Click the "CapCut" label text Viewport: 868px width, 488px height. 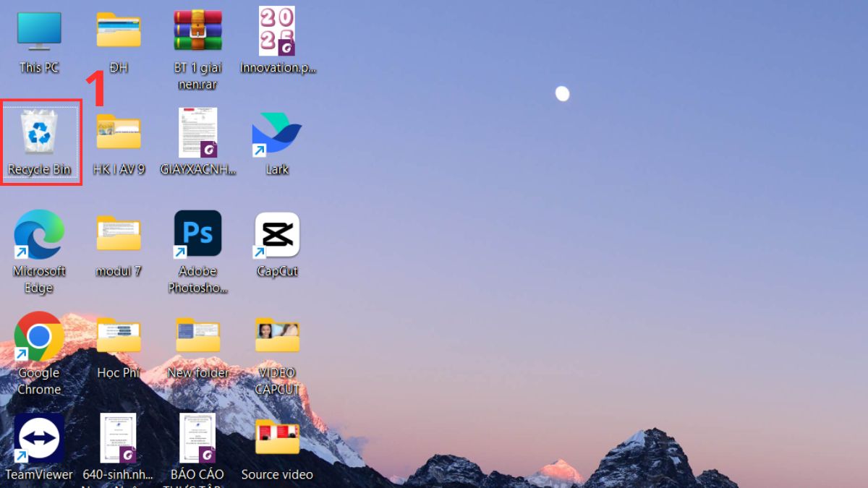click(x=278, y=272)
